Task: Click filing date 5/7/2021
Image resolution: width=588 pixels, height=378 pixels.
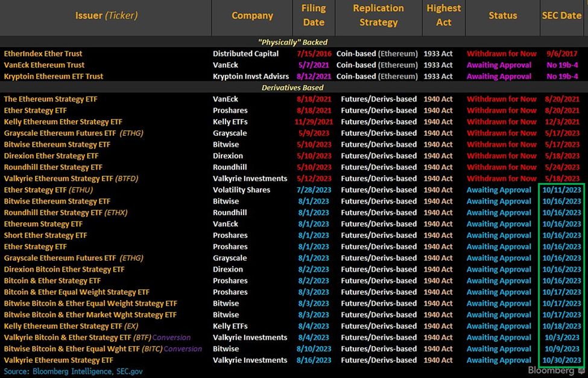Action: (314, 65)
